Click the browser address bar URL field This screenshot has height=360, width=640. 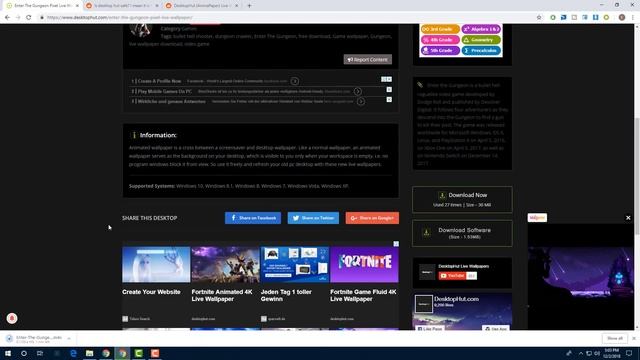coord(286,18)
